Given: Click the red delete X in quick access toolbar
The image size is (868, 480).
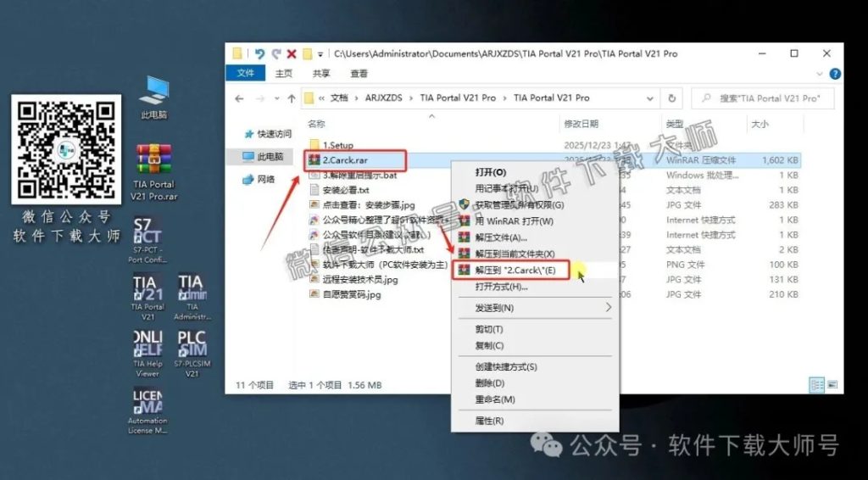Looking at the screenshot, I should (292, 53).
